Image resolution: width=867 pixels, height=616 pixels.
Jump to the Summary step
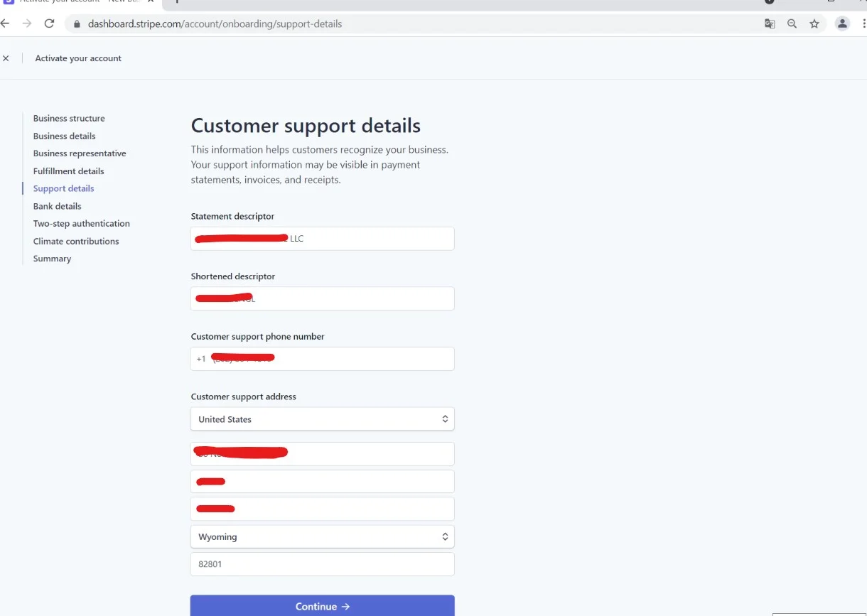(53, 259)
